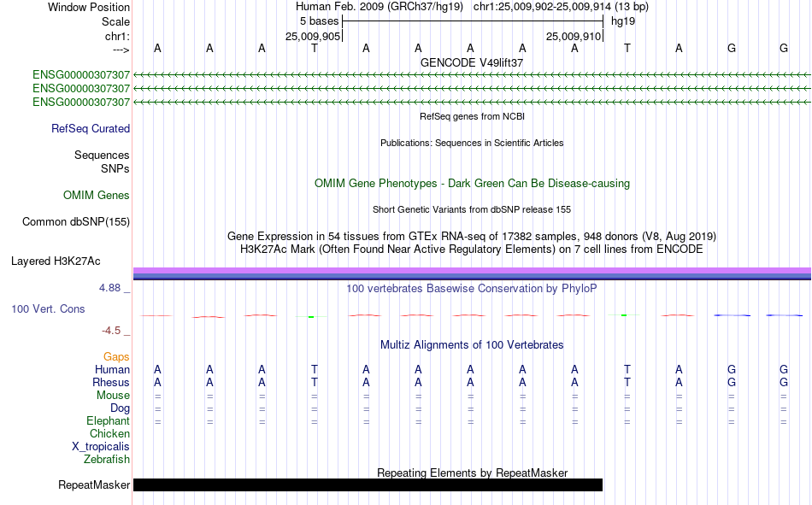Click the chr1:25,009,902-25,009,914 (13 bp) position text
The height and width of the screenshot is (505, 812).
click(561, 7)
